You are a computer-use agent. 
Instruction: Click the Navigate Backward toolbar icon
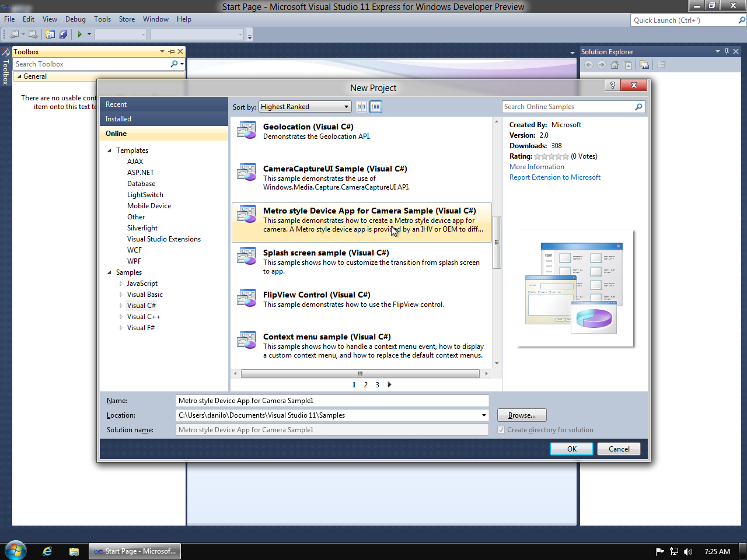coord(14,34)
